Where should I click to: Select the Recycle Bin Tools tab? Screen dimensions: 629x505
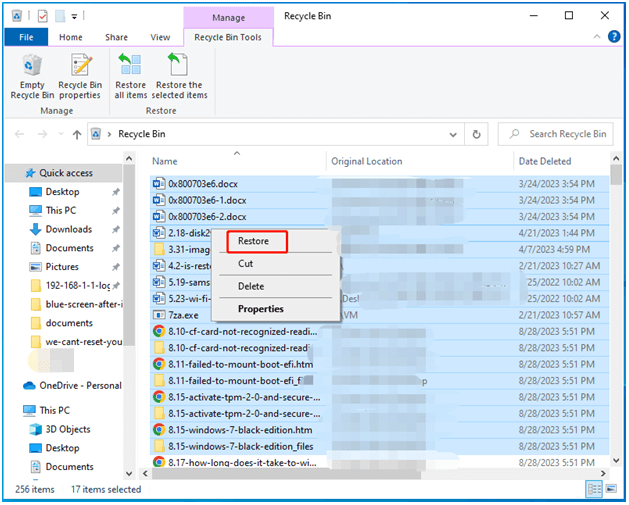point(228,37)
